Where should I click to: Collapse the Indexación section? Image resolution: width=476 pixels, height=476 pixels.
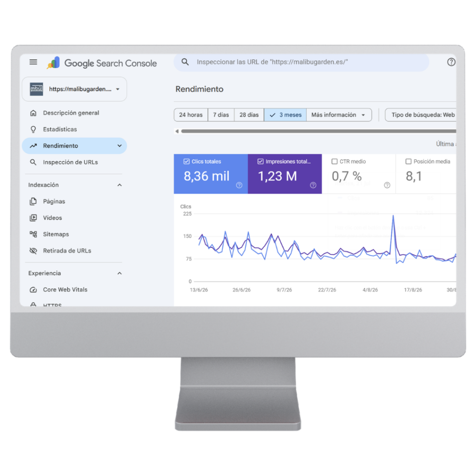[119, 185]
